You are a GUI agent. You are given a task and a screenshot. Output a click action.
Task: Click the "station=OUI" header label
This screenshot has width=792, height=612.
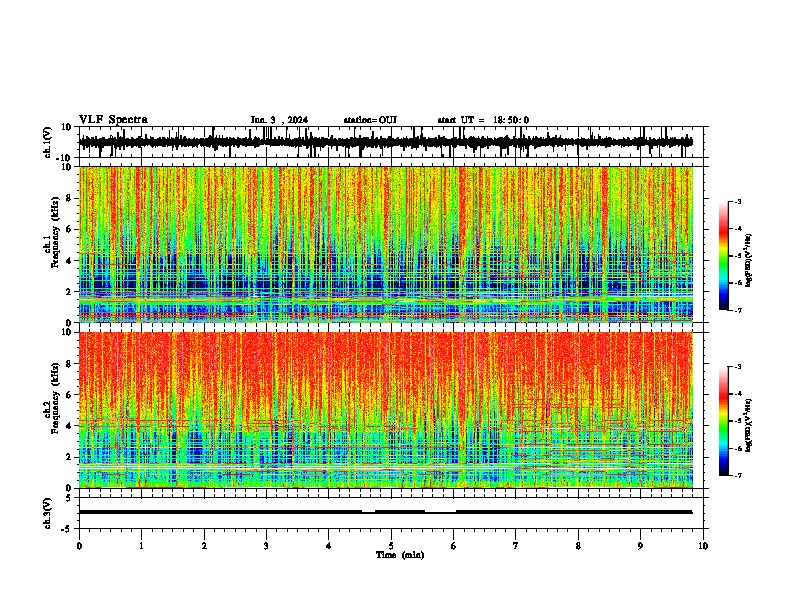pos(370,120)
